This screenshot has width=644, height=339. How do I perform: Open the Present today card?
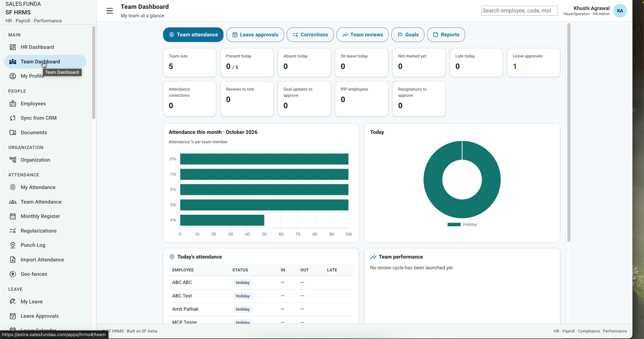[x=247, y=62]
